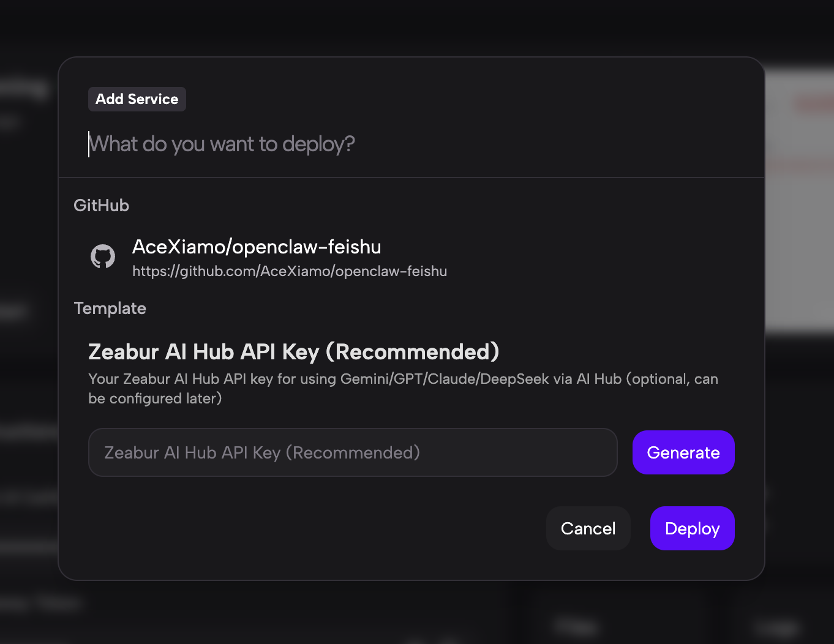Click the blurred text at bottom left background
Viewport: 834px width, 644px height.
click(40, 604)
